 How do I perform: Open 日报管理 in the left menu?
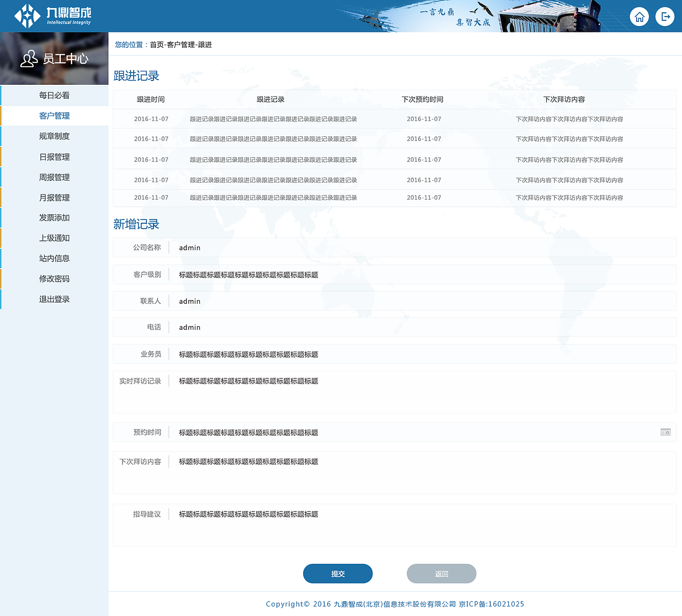pyautogui.click(x=54, y=157)
